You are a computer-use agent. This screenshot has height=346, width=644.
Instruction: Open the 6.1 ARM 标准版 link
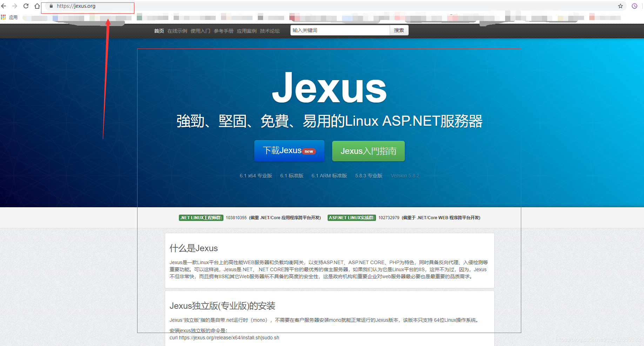[329, 176]
